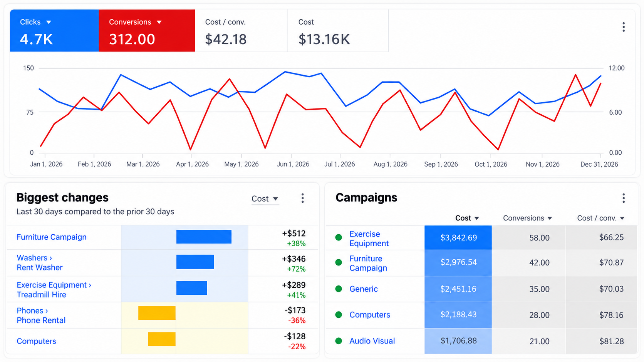Screen dimensions: 644x362
Task: Click the $1,706.88 cost cell
Action: pyautogui.click(x=458, y=341)
